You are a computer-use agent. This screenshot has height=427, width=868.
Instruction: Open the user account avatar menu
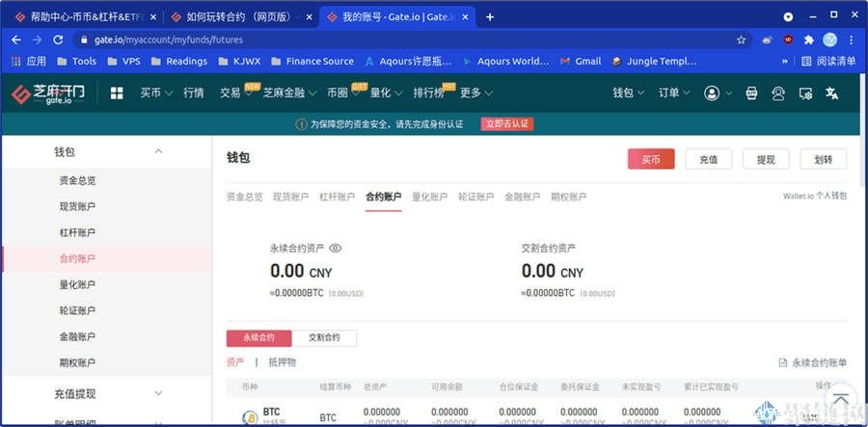712,93
